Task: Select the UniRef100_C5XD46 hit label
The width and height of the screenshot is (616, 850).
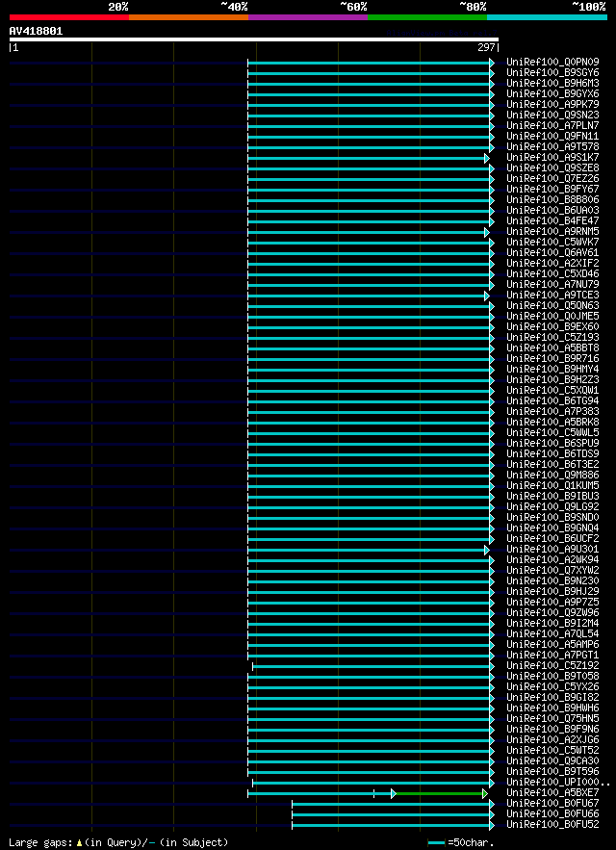Action: pyautogui.click(x=553, y=273)
